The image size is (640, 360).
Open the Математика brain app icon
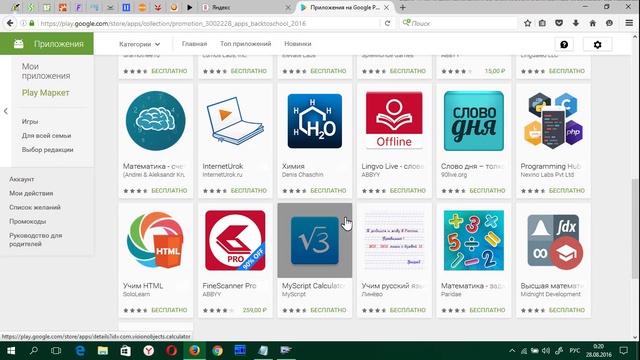tap(156, 121)
